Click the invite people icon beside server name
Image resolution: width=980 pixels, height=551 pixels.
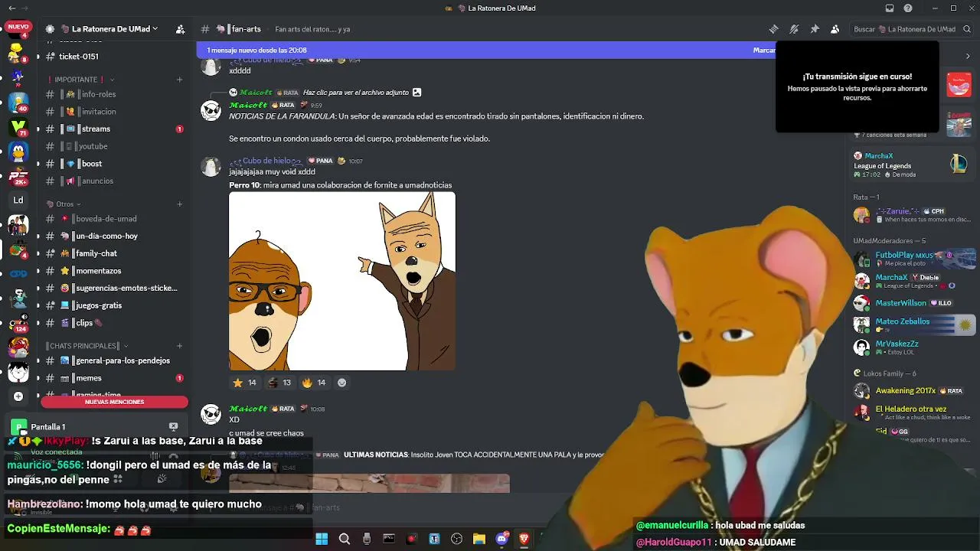[x=180, y=29]
